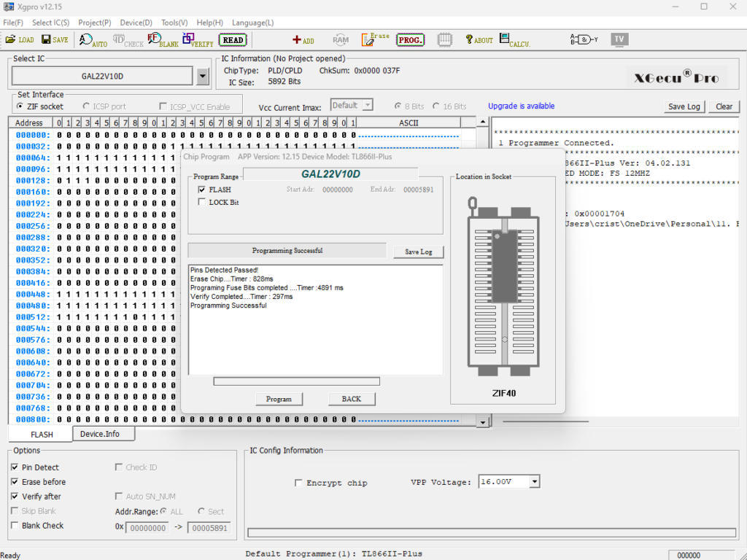
Task: Click the READ chip toolbar button
Action: 233,40
